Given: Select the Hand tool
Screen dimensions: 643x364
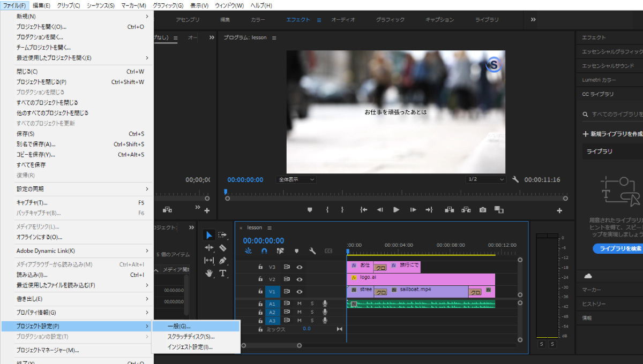Looking at the screenshot, I should [209, 273].
